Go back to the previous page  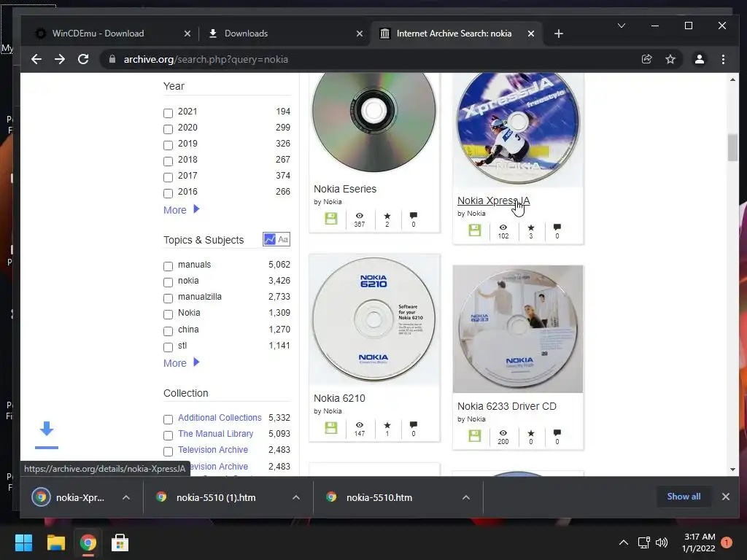(36, 59)
